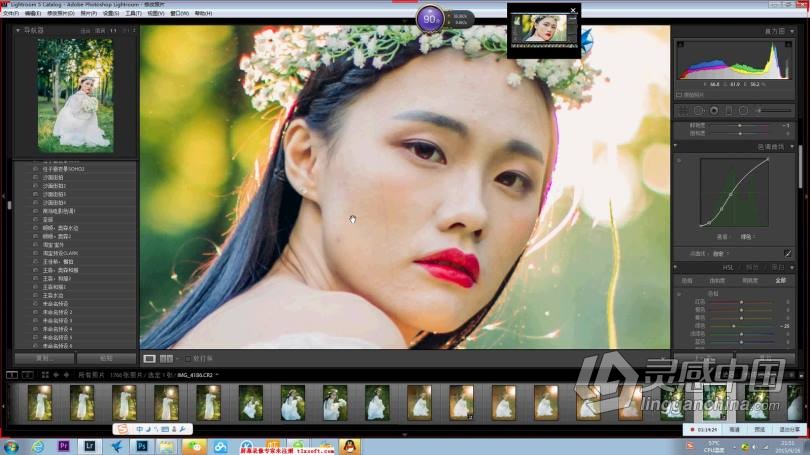Select the Adjustment Brush tool

click(773, 111)
